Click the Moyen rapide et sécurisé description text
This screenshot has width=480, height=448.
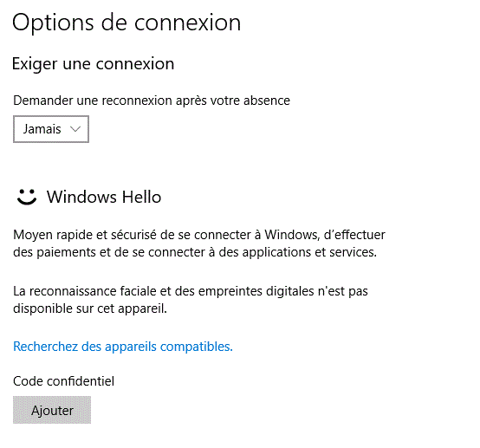[199, 243]
